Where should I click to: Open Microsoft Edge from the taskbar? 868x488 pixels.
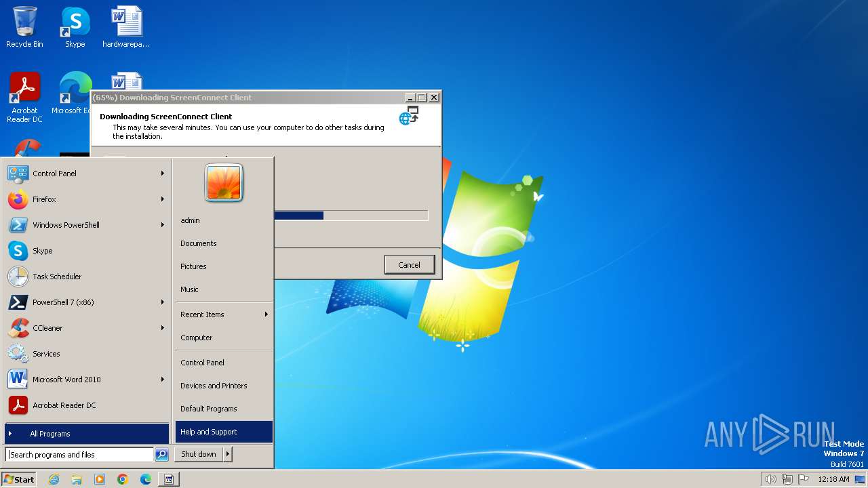[146, 479]
